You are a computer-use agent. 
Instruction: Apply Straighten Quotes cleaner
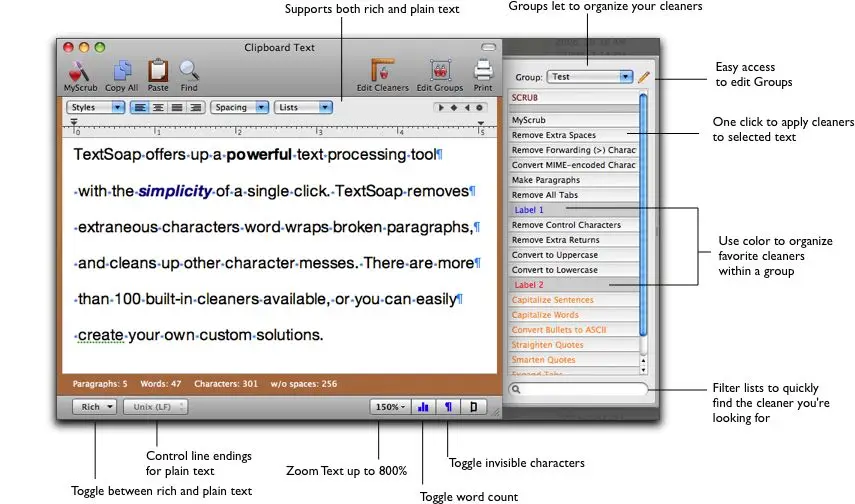pyautogui.click(x=574, y=345)
